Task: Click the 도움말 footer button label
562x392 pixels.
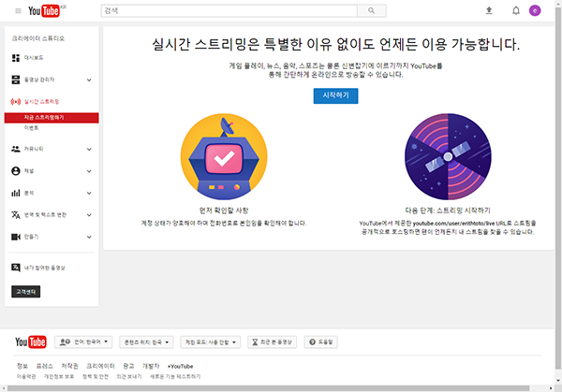Action: point(325,342)
